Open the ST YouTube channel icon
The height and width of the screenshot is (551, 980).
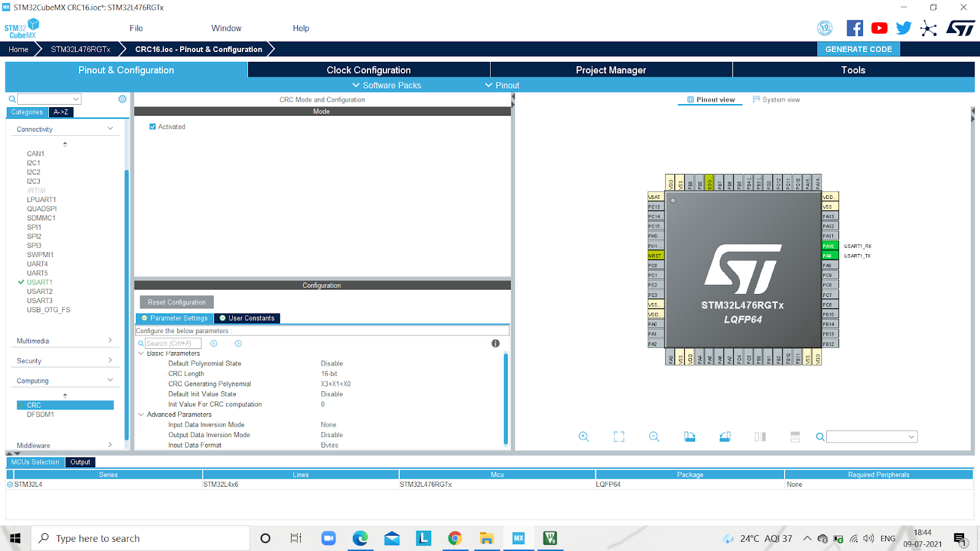point(879,28)
